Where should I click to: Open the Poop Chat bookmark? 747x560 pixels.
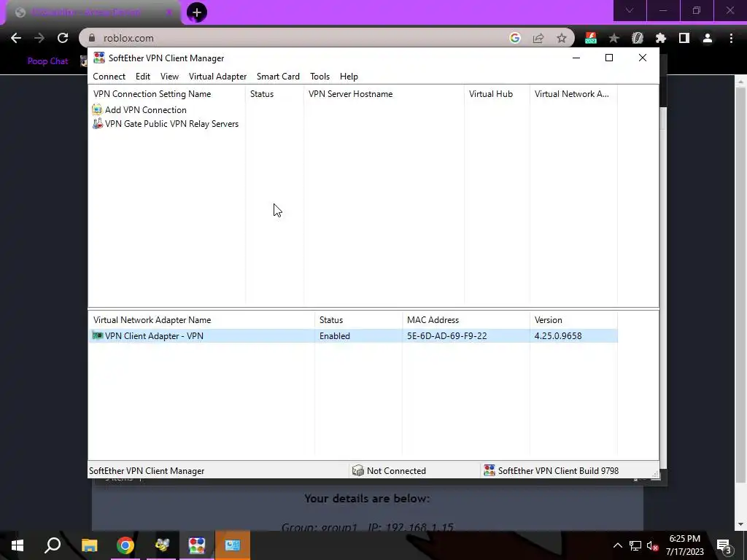[47, 61]
